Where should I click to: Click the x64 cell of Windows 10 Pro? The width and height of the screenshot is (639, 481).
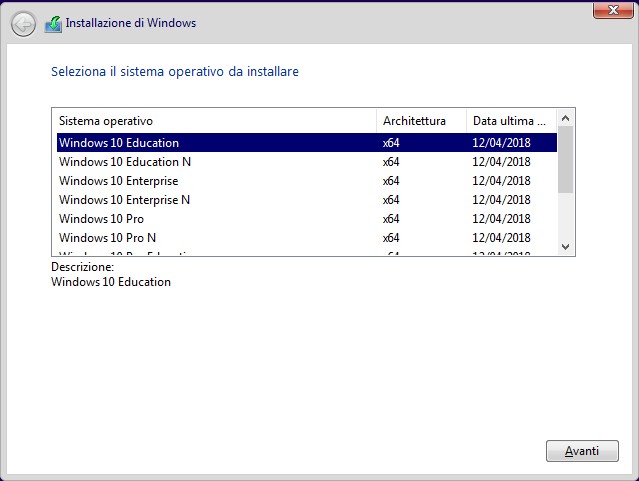click(x=391, y=219)
